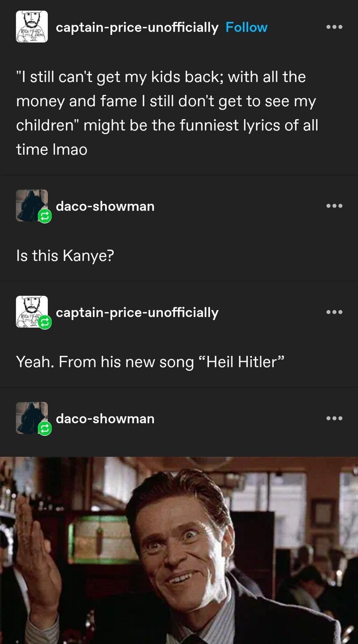Click the "Is this Kanye?" reply text

64,256
